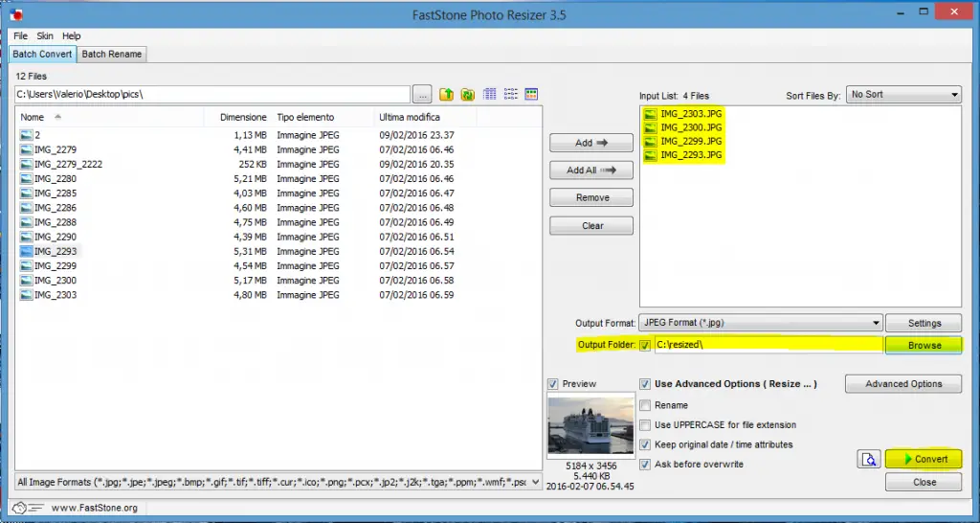
Task: Click the icon of IMG_2299.JPG in Input List
Action: (x=651, y=142)
